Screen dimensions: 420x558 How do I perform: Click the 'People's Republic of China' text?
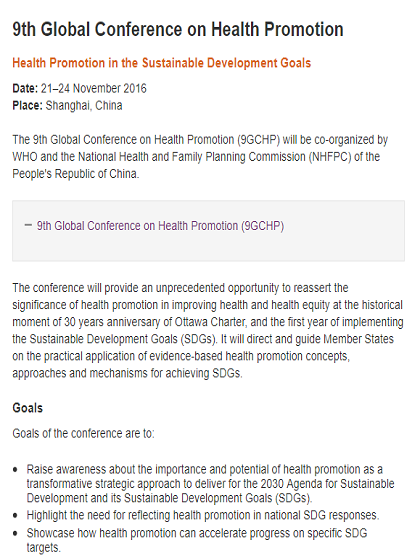tap(75, 174)
